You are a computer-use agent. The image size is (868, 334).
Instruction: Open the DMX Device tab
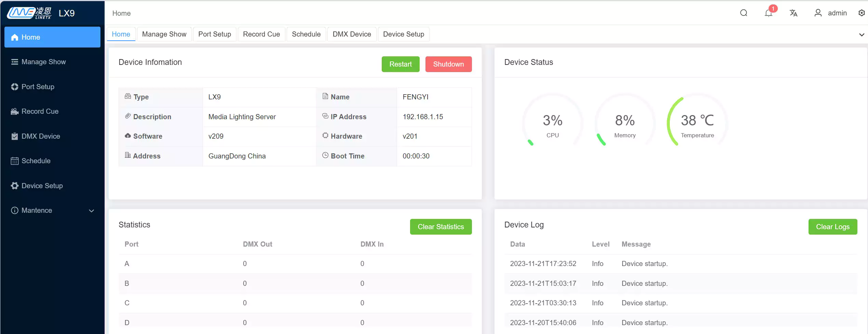352,34
